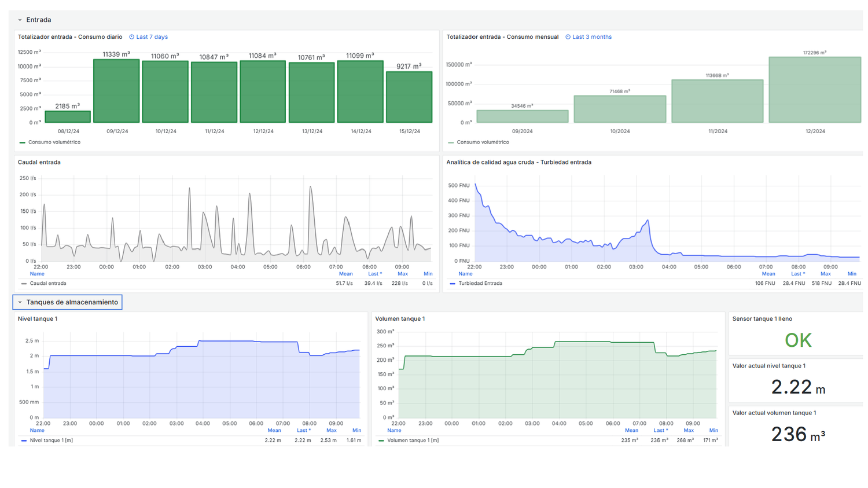Open the Valor actual nivel tanque 1 title
This screenshot has height=488, width=868.
[x=768, y=366]
